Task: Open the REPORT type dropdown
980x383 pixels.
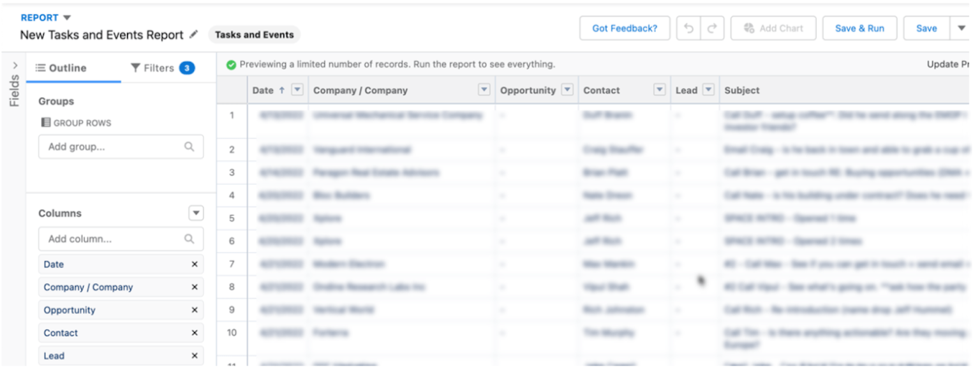Action: point(66,17)
